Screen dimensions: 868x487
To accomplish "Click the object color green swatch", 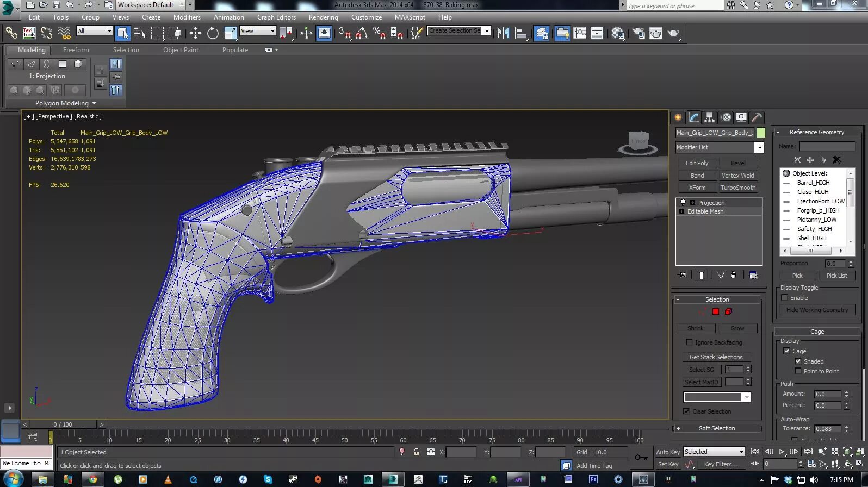I will 761,133.
